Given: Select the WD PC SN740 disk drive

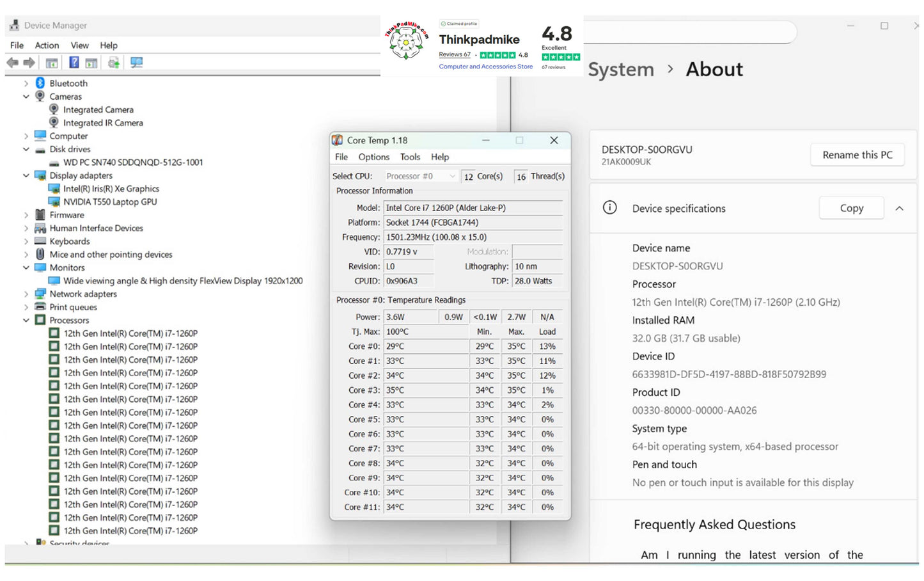Looking at the screenshot, I should click(x=132, y=163).
